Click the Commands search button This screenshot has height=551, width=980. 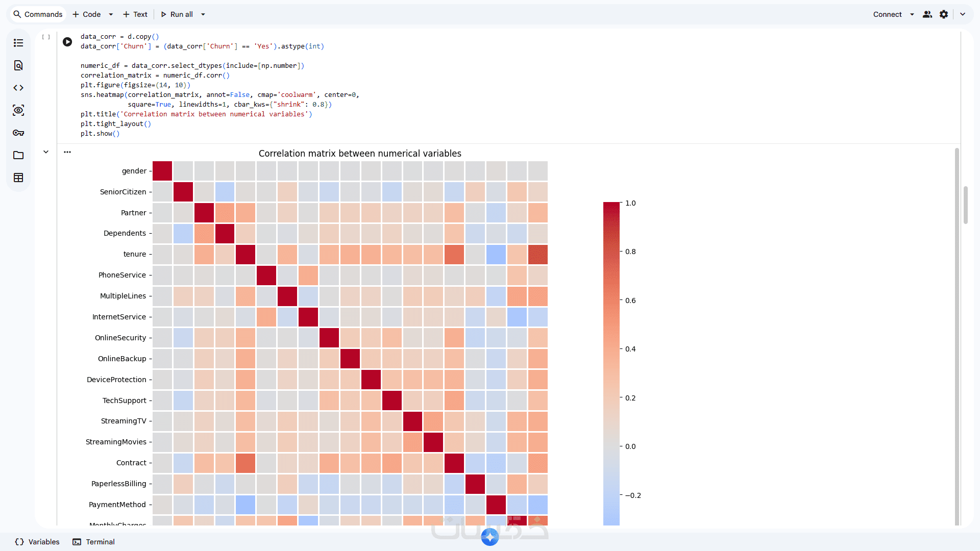tap(38, 14)
